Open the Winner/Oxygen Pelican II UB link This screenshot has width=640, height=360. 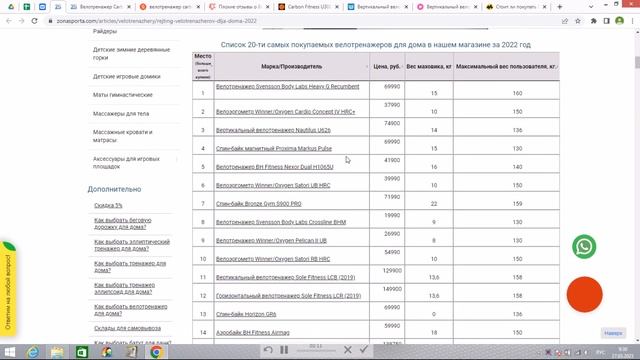coord(271,240)
